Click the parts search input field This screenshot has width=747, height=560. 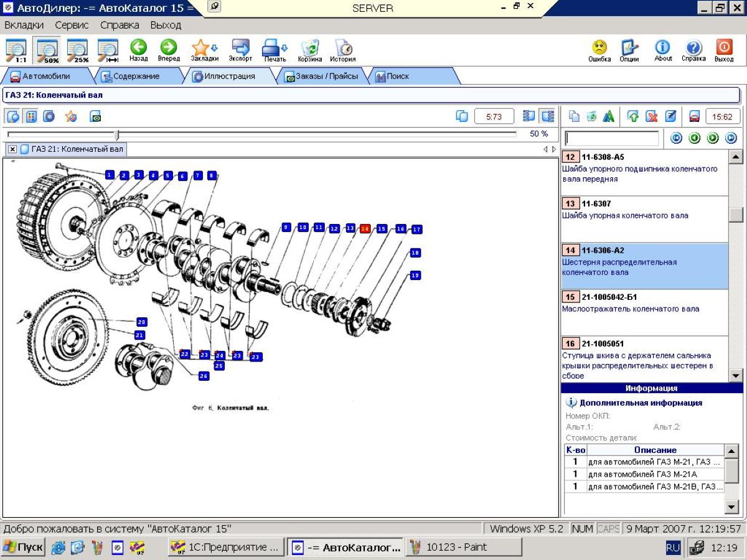click(611, 138)
